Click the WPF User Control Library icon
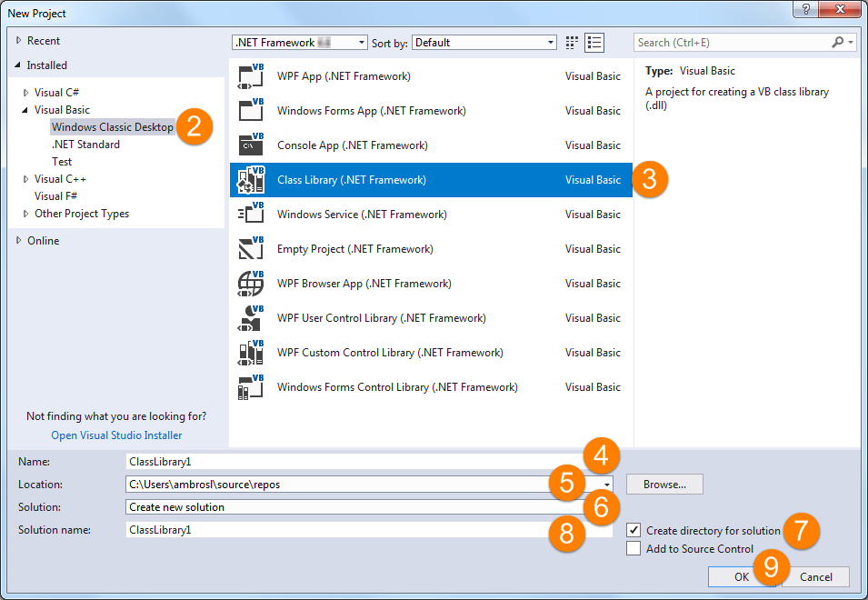This screenshot has width=868, height=600. tap(251, 317)
